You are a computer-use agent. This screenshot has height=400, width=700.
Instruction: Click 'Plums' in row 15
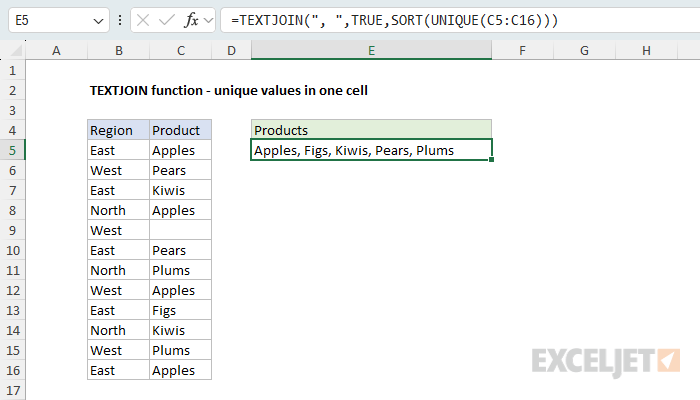pos(180,350)
